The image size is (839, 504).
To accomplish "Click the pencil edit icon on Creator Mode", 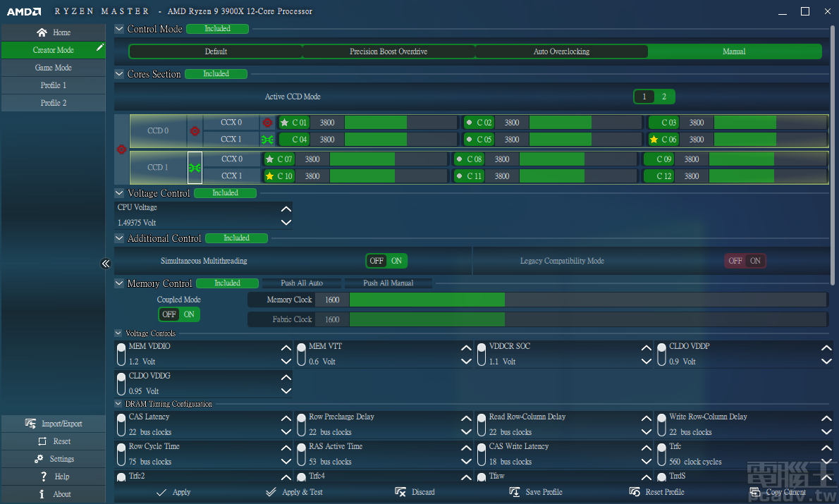I will (100, 48).
